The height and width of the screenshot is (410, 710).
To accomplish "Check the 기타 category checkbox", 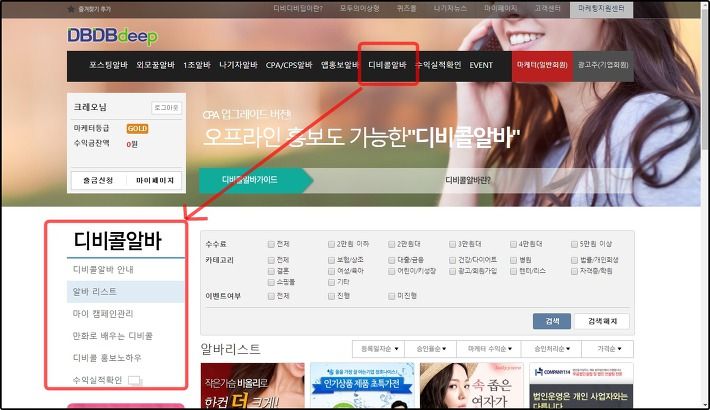I will tap(331, 282).
